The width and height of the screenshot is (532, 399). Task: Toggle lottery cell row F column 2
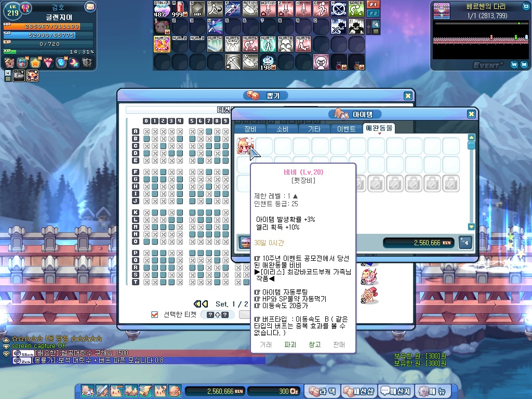click(163, 172)
